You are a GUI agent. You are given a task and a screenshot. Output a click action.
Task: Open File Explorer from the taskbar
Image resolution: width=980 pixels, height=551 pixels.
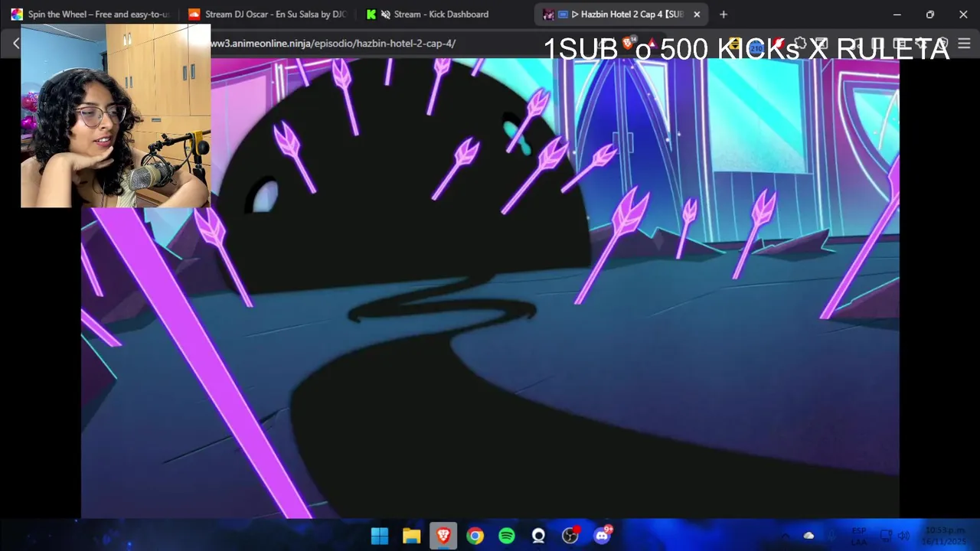pos(412,536)
